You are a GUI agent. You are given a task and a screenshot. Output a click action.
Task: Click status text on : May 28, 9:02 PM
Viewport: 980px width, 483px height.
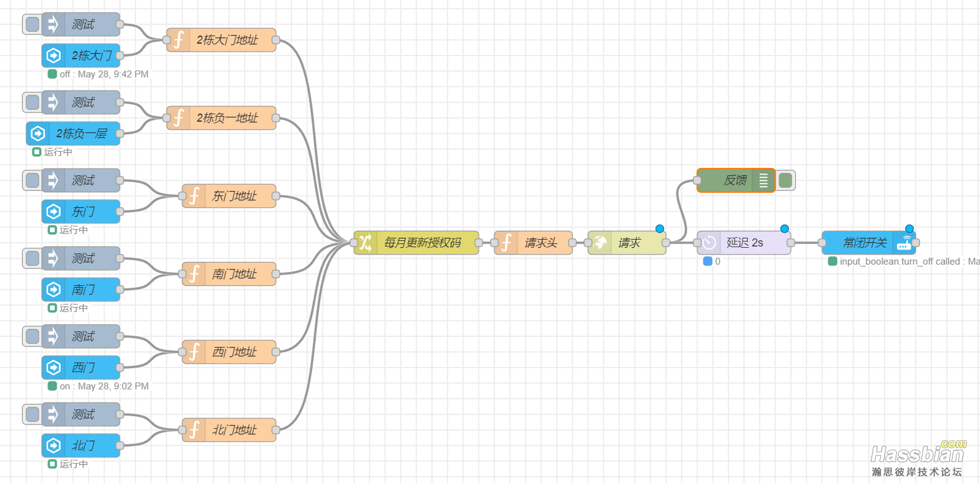pos(104,386)
